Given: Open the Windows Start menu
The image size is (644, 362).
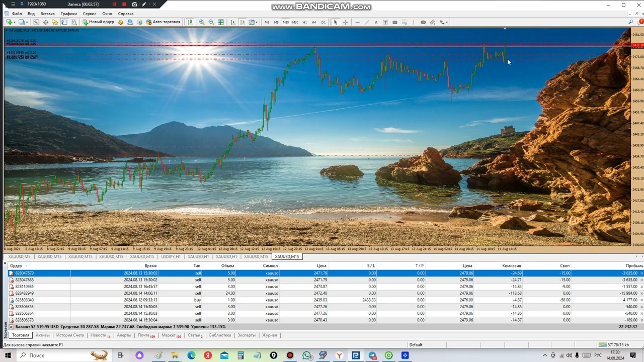Looking at the screenshot, I should tap(8, 355).
